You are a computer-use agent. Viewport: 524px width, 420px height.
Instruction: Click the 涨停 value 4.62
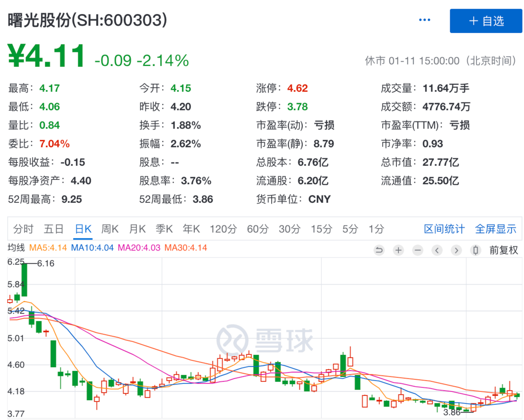pyautogui.click(x=297, y=88)
